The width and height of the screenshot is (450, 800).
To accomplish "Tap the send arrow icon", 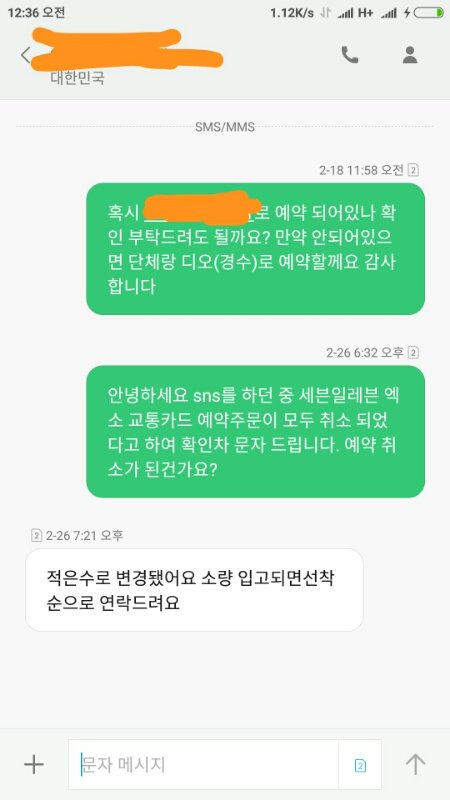I will click(415, 764).
